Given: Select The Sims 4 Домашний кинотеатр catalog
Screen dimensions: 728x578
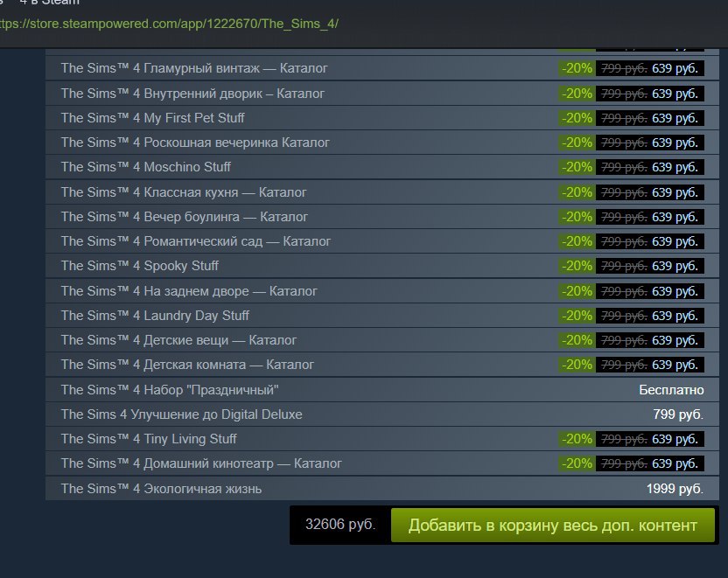Looking at the screenshot, I should click(382, 463).
